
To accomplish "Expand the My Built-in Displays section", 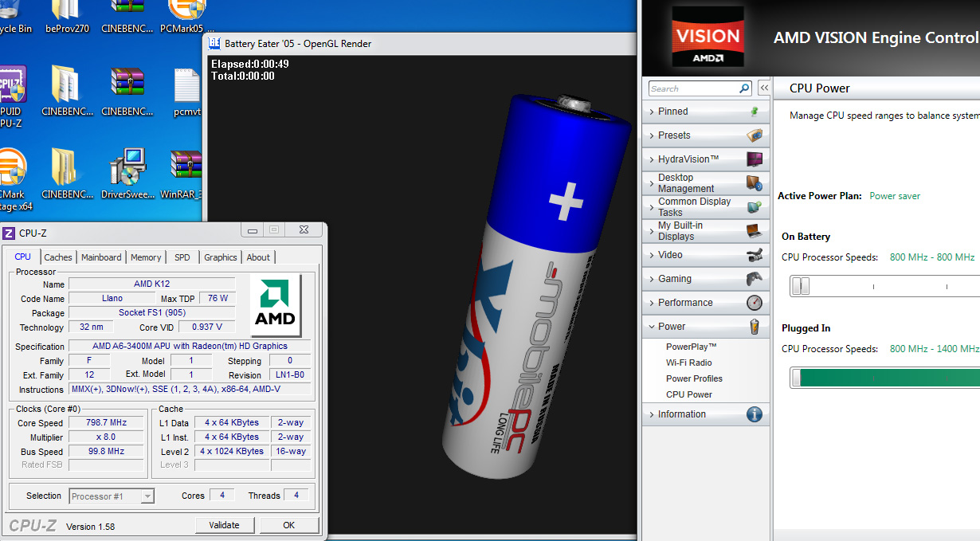I will [x=706, y=231].
